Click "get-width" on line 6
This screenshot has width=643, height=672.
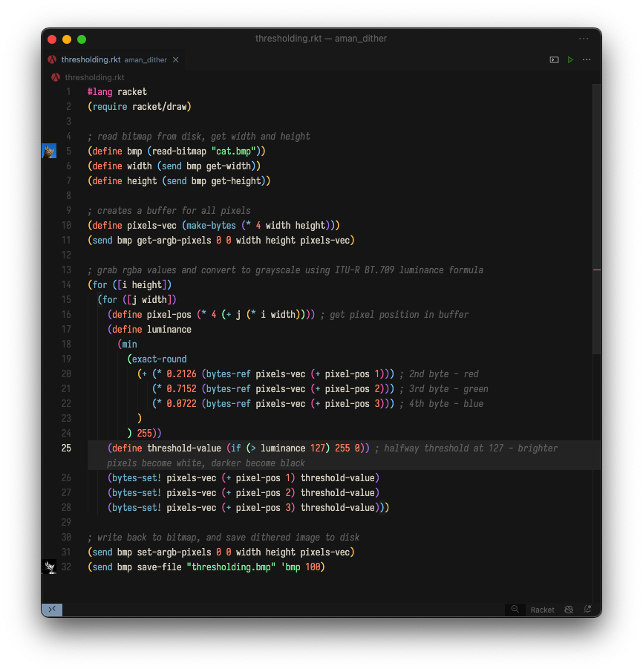click(229, 166)
